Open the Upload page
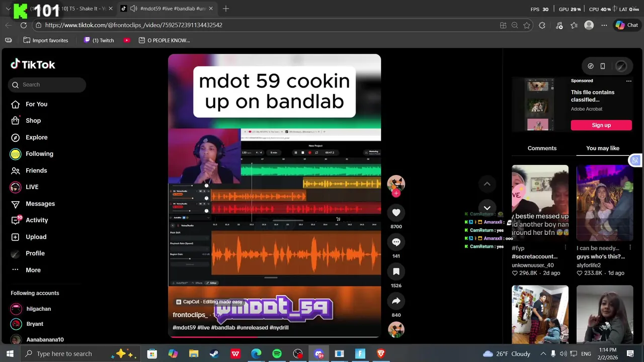The width and height of the screenshot is (644, 362). (x=29, y=237)
